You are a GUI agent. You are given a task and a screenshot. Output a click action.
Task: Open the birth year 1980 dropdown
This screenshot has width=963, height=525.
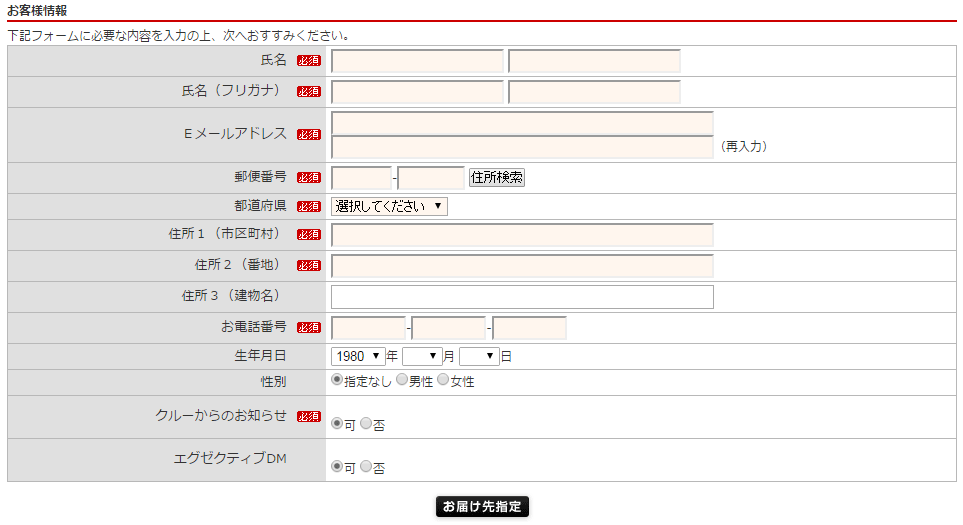tap(358, 356)
